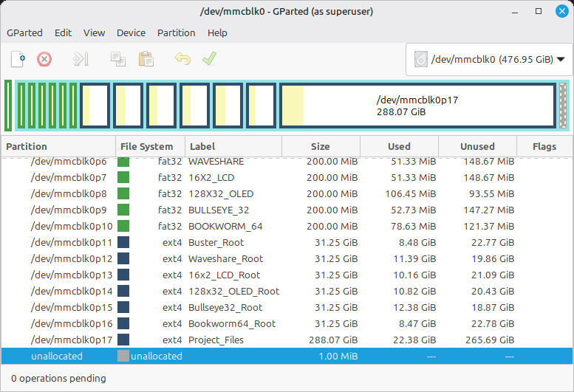Click the 0 operations pending status text

58,378
